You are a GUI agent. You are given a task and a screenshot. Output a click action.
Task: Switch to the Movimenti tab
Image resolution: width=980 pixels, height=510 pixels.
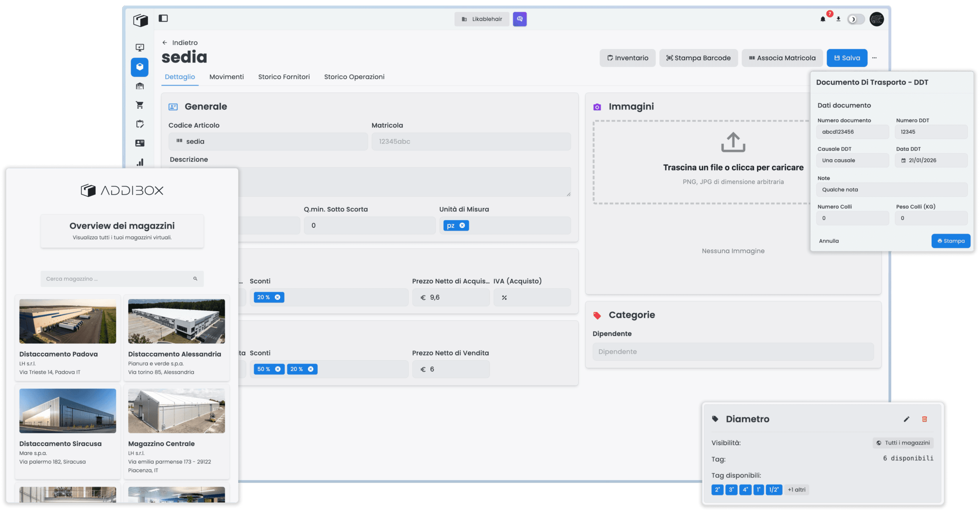[x=226, y=77]
